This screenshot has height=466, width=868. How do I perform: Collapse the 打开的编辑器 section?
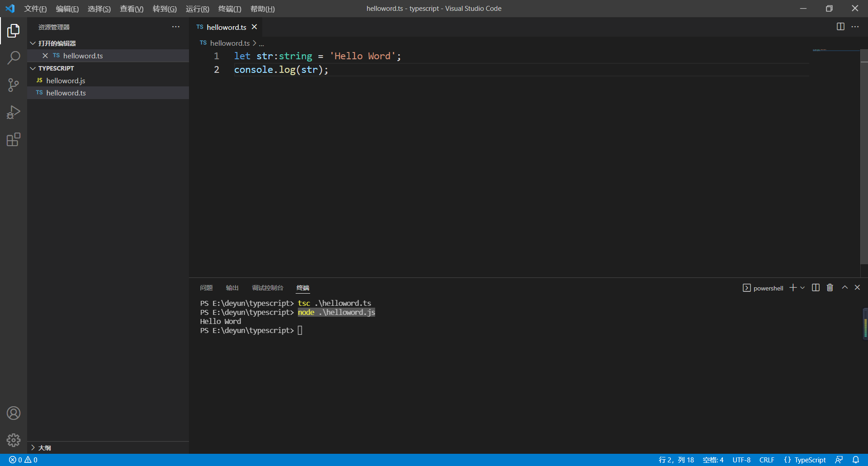[33, 43]
